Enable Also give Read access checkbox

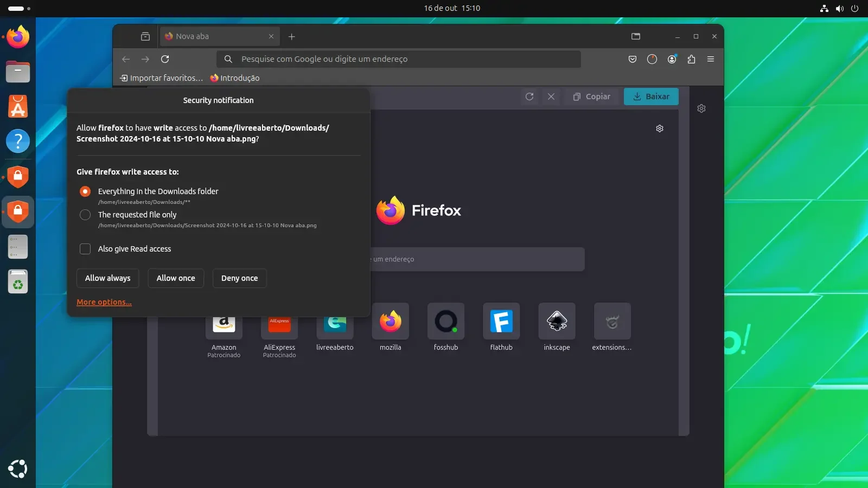pos(85,249)
